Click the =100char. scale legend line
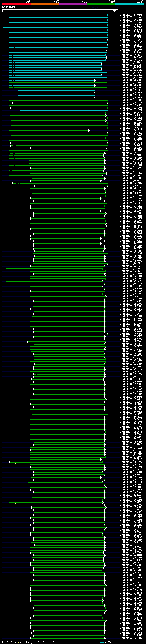The image size is (146, 644). pos(102,642)
